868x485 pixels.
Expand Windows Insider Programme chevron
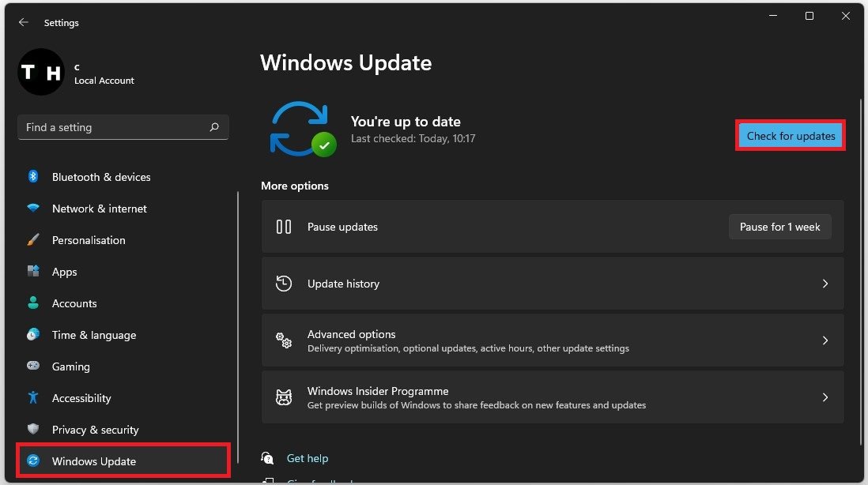tap(825, 397)
